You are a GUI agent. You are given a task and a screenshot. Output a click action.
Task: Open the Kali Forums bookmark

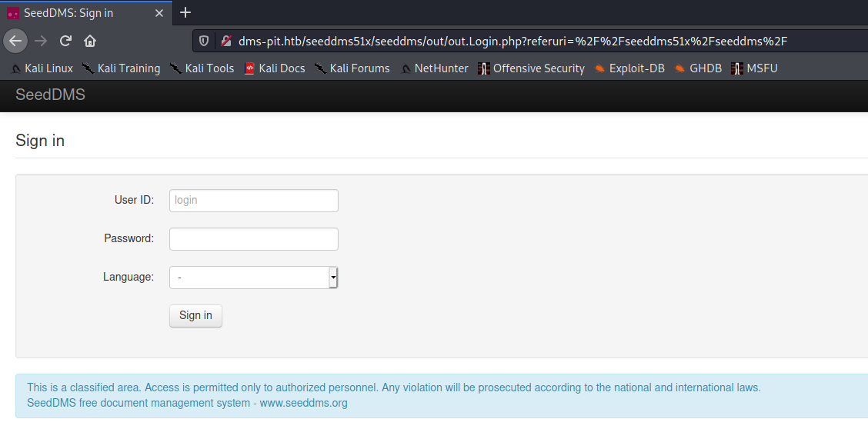(x=352, y=68)
